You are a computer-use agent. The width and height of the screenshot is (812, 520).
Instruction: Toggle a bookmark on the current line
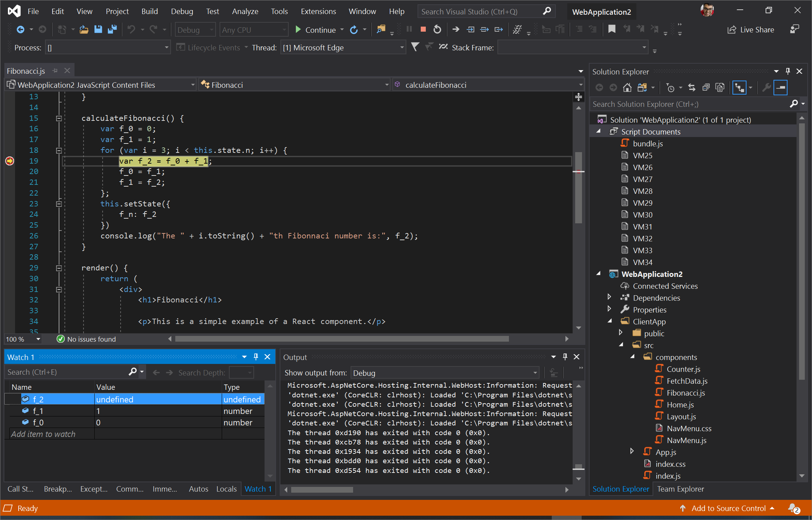point(612,29)
